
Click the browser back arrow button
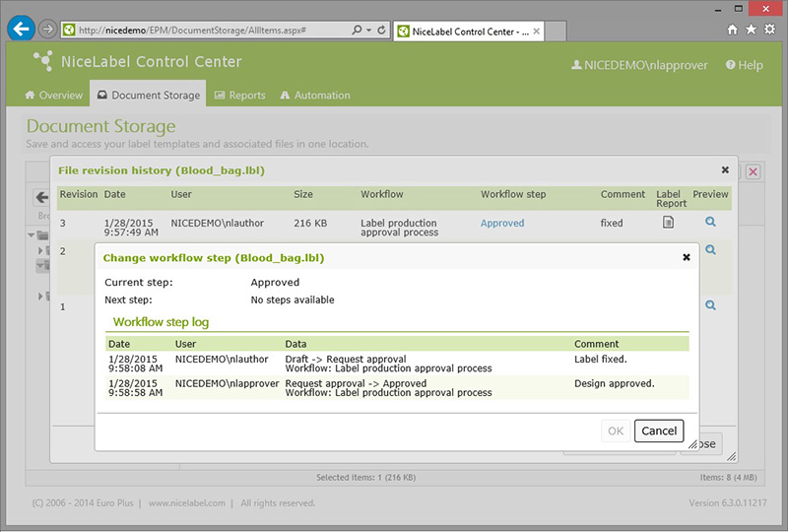tap(21, 29)
